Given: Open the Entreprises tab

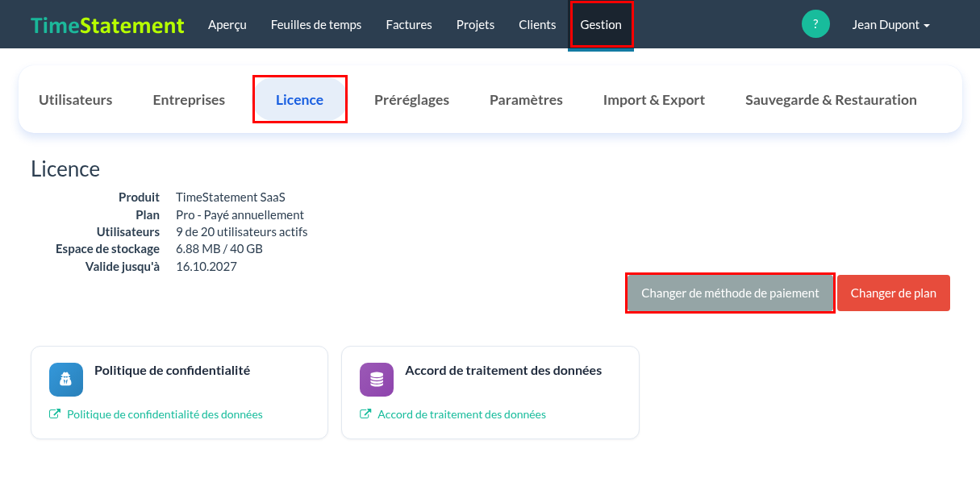Looking at the screenshot, I should tap(189, 100).
